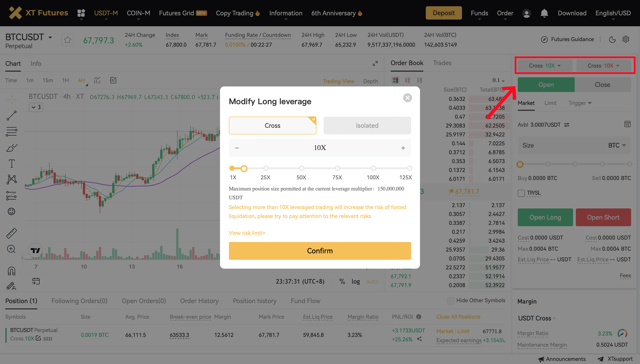Set leverage slider to 50X mark

[302, 168]
